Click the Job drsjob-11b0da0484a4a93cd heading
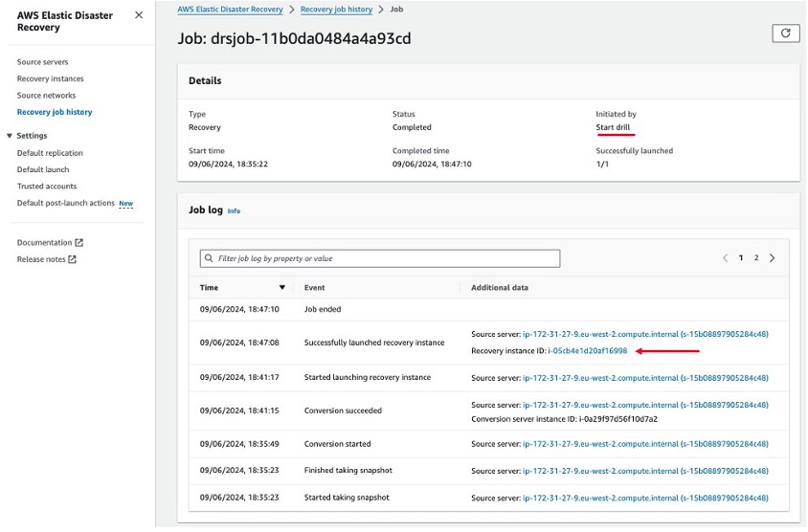The width and height of the screenshot is (808, 532). tap(294, 38)
